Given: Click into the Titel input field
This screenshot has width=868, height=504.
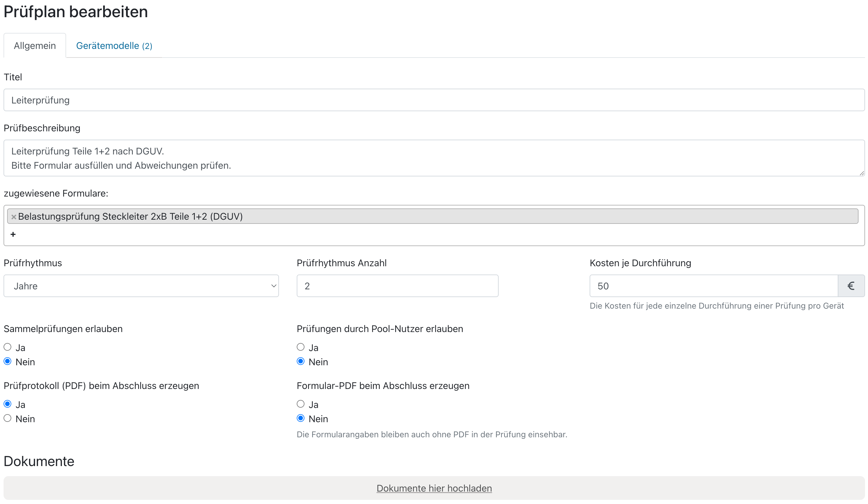Looking at the screenshot, I should click(434, 100).
